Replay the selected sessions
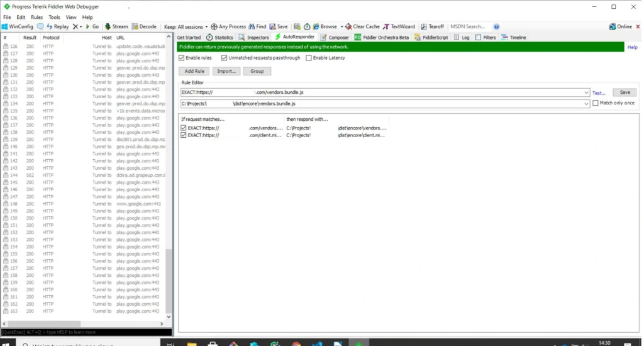Image resolution: width=644 pixels, height=346 pixels. tap(57, 26)
